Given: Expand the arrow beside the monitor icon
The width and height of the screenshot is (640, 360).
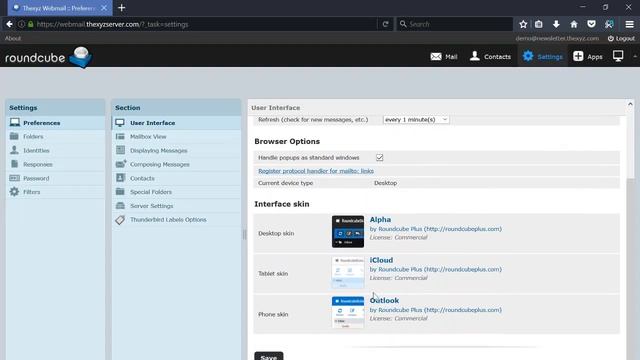Looking at the screenshot, I should click(x=635, y=56).
